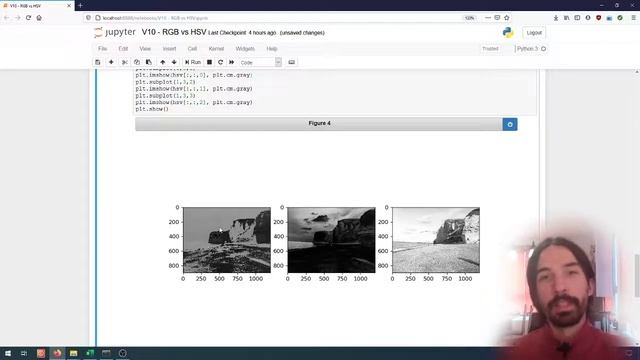Click the right grayscale value plot
640x360 pixels.
coord(436,240)
